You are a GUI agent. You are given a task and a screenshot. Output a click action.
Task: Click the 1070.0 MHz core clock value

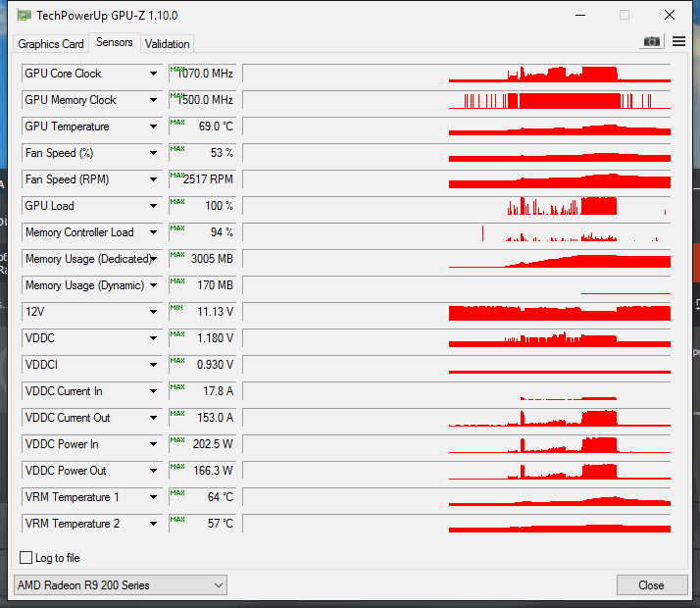202,74
